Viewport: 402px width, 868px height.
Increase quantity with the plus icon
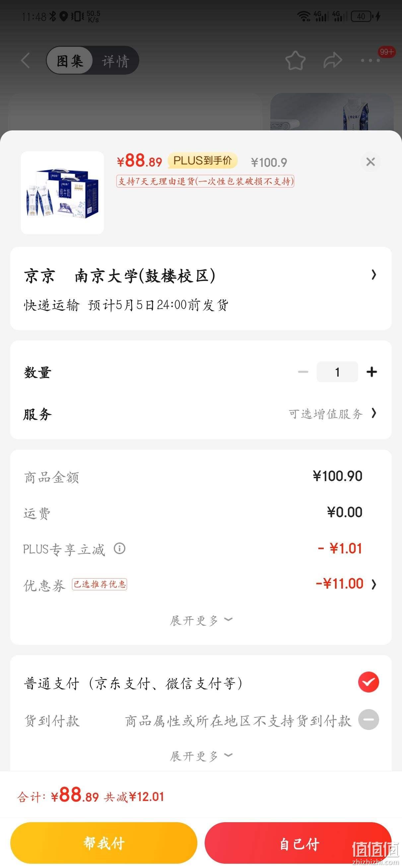click(372, 372)
